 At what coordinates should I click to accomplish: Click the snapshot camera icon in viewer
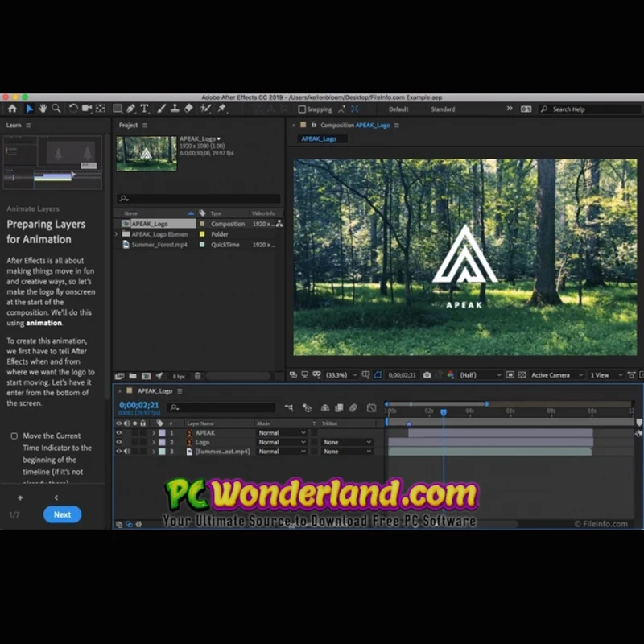(427, 375)
